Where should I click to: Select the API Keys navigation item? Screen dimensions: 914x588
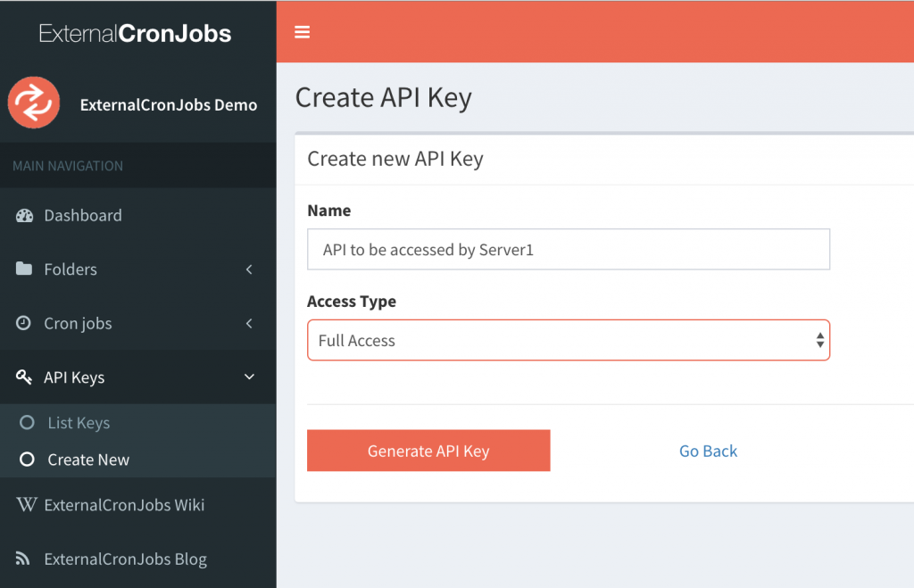click(x=138, y=377)
